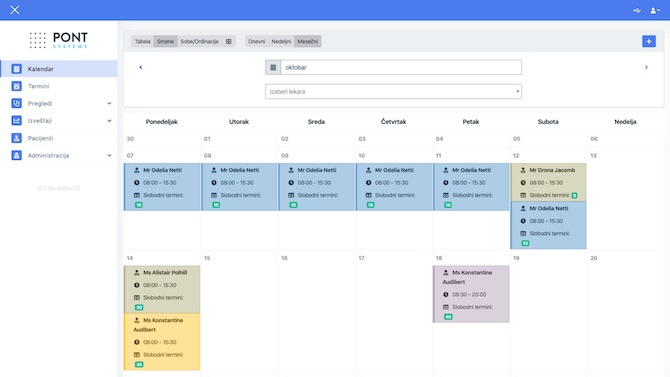Click the Administracija sidebar icon
Image resolution: width=670 pixels, height=377 pixels.
pos(16,155)
